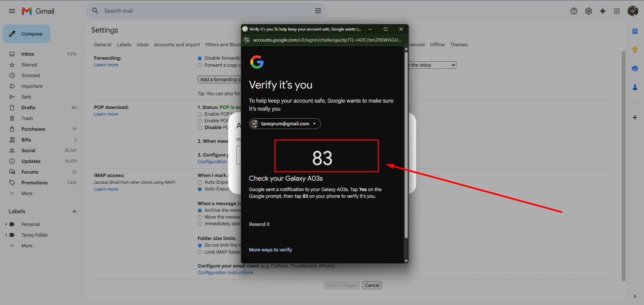Image resolution: width=644 pixels, height=305 pixels.
Task: Get add-ons plus icon in side panel
Action: [x=635, y=117]
